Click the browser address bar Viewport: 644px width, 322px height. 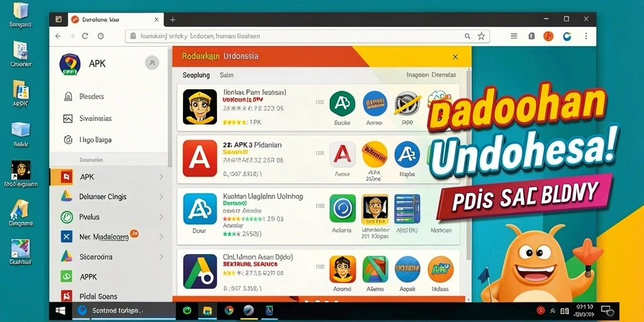pos(307,36)
